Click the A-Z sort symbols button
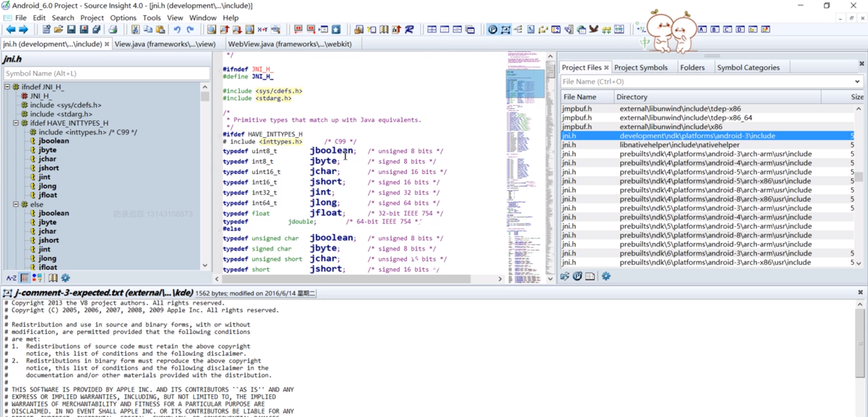This screenshot has width=868, height=417. click(x=11, y=278)
